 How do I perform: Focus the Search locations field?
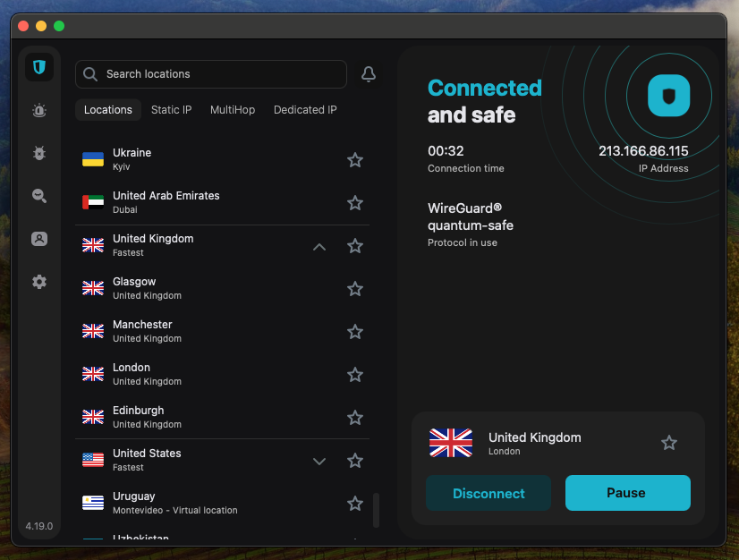pyautogui.click(x=211, y=74)
